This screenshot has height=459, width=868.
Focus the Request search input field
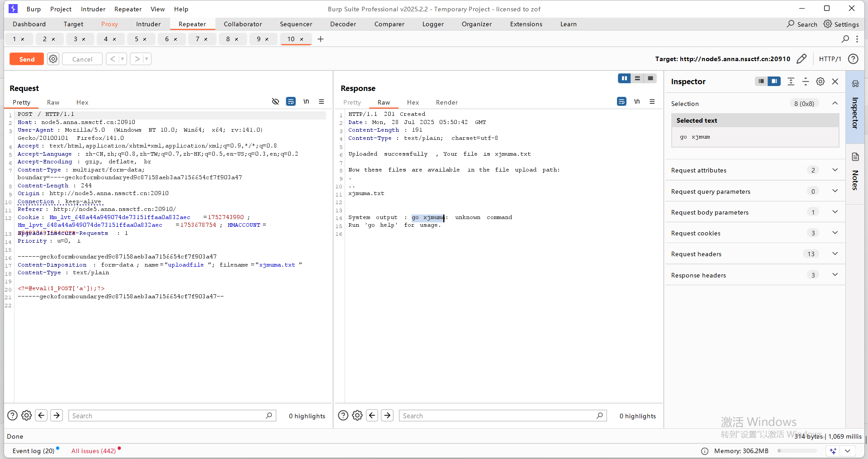tap(172, 416)
